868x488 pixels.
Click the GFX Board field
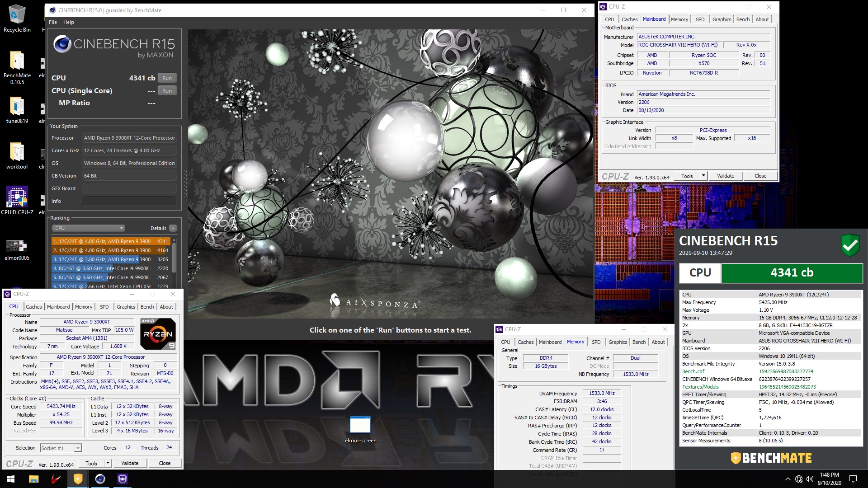pos(129,188)
